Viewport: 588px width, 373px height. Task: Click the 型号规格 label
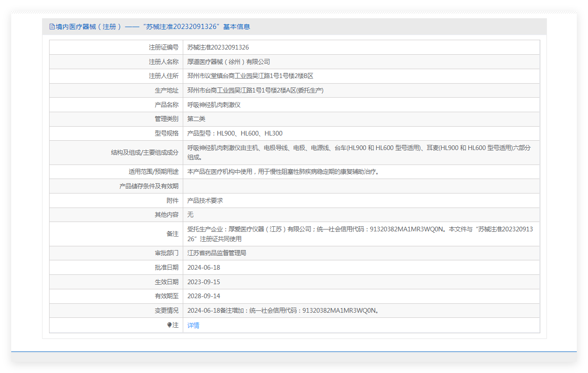(167, 134)
